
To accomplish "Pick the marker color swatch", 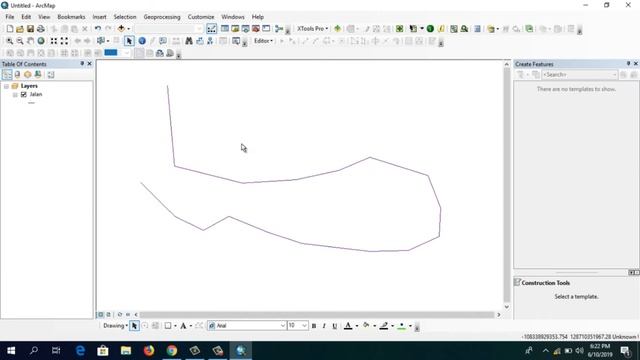I will point(402,326).
